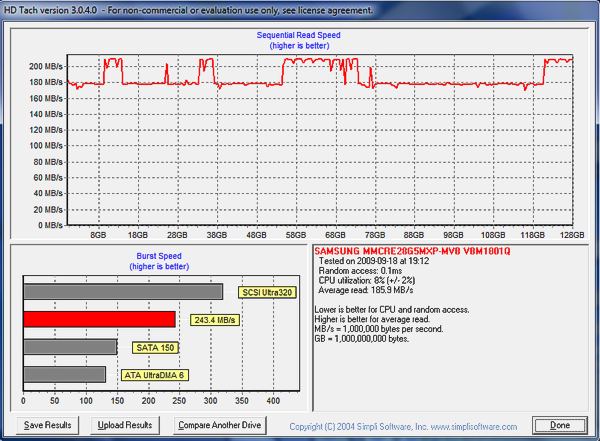Click the Tested on 2009-09-18 line

[373, 261]
